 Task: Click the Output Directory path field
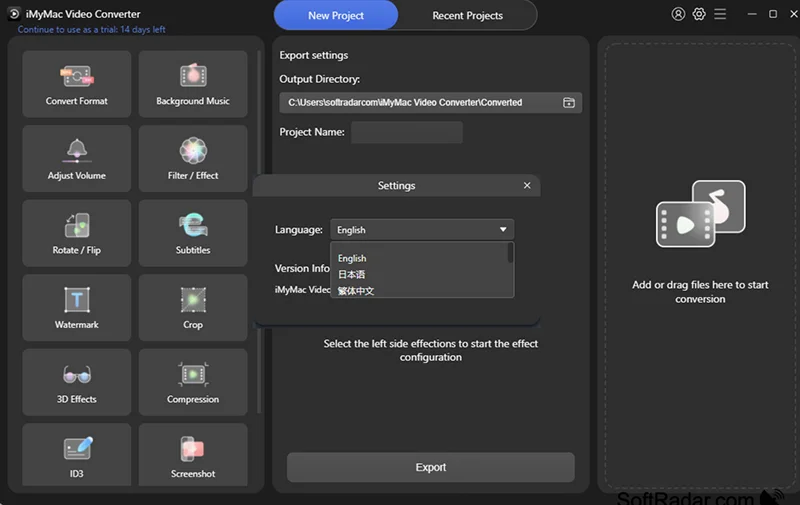coord(431,103)
